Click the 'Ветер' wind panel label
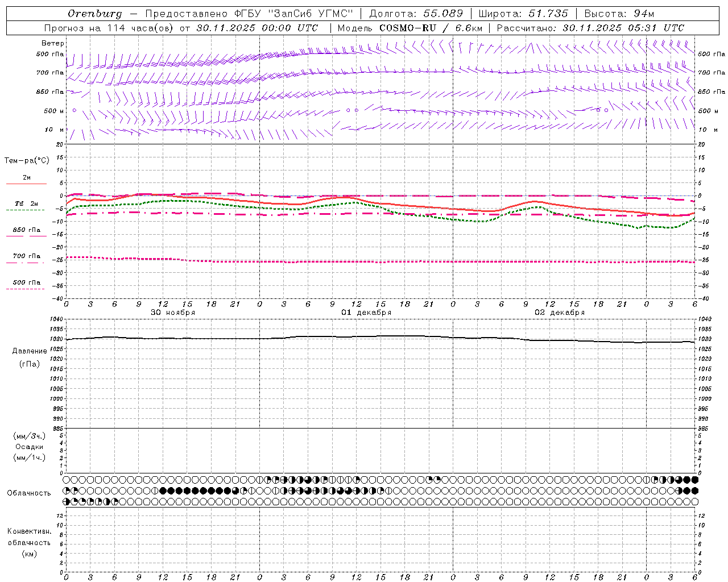 pos(53,43)
